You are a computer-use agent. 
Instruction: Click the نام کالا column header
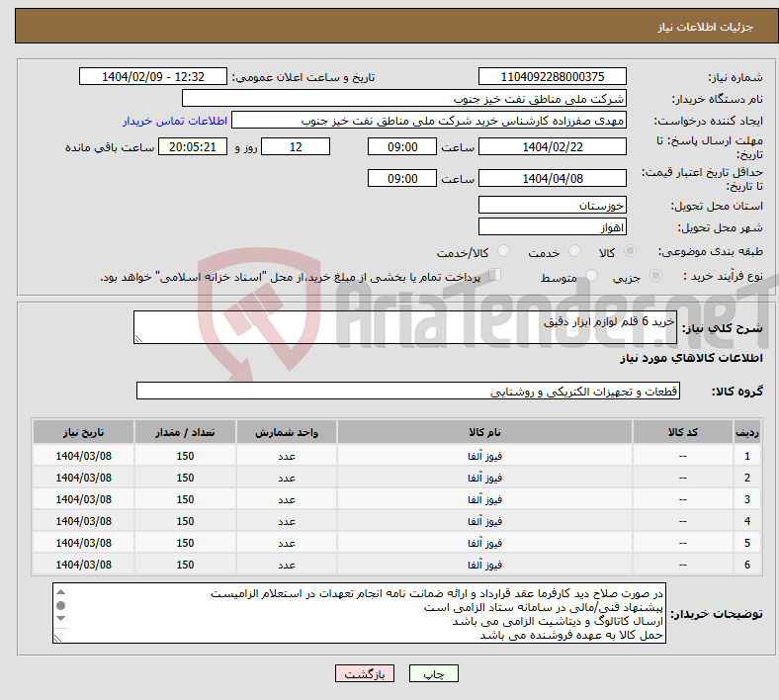click(484, 432)
